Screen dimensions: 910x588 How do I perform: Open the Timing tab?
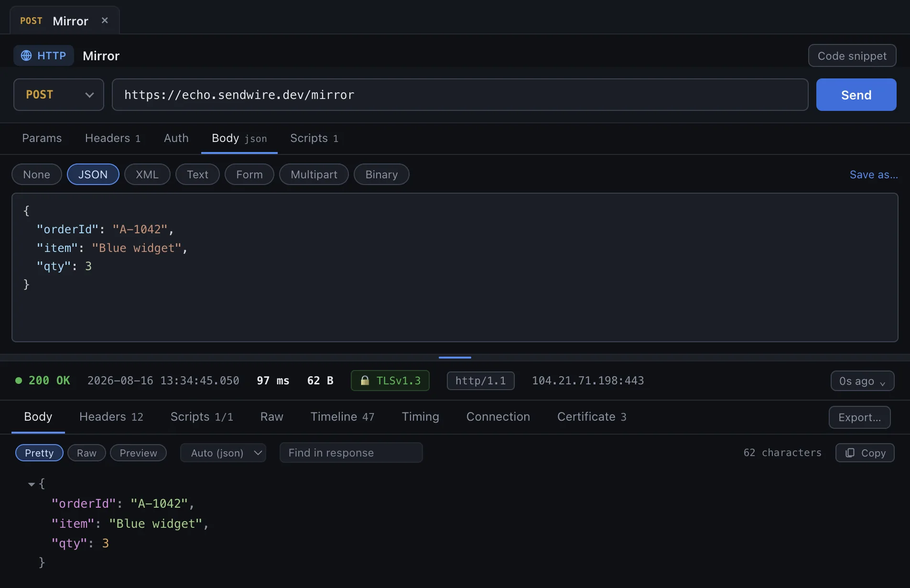[421, 417]
